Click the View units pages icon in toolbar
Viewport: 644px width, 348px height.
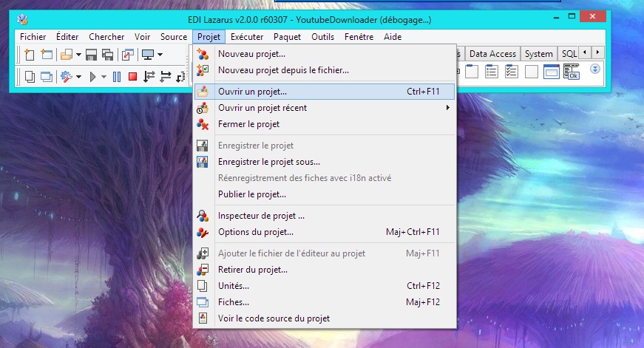[29, 77]
